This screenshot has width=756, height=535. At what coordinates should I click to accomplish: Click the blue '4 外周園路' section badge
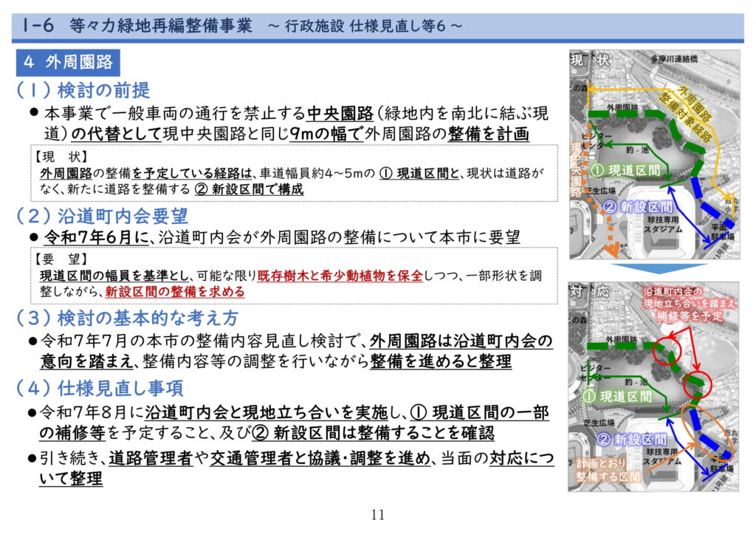pyautogui.click(x=69, y=62)
